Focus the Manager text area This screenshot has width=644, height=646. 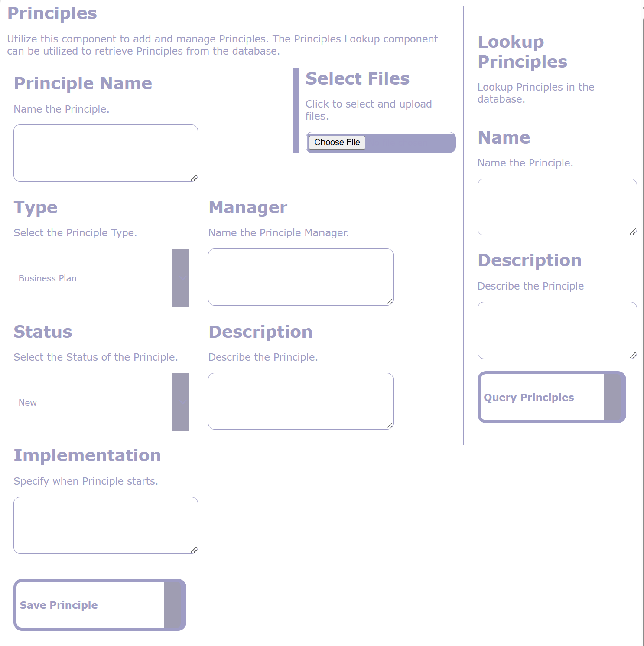pos(300,277)
